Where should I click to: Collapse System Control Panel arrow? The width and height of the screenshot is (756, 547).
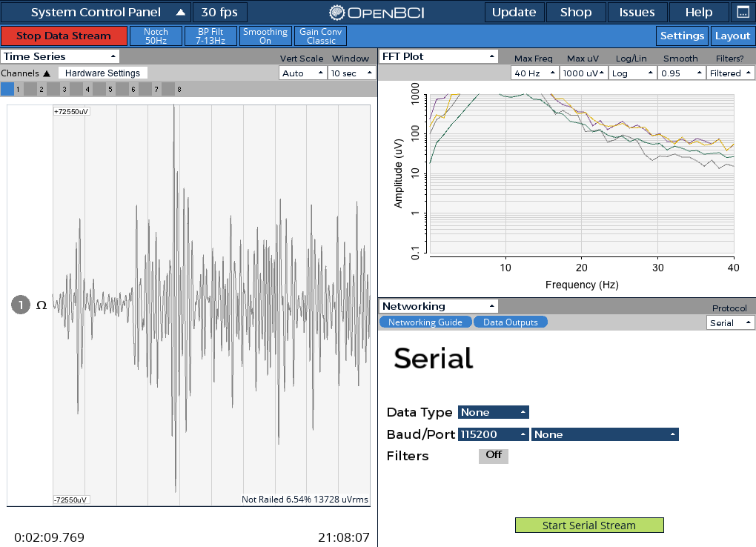(180, 13)
